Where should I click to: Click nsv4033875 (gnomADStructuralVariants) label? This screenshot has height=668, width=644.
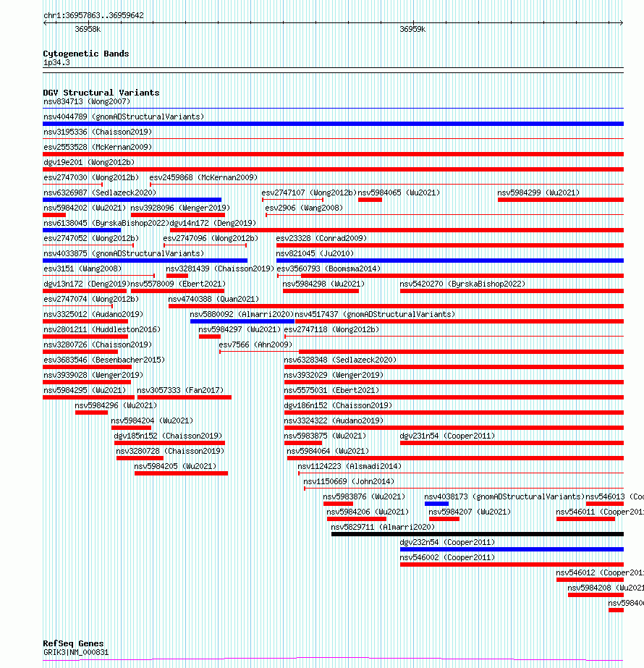click(124, 253)
